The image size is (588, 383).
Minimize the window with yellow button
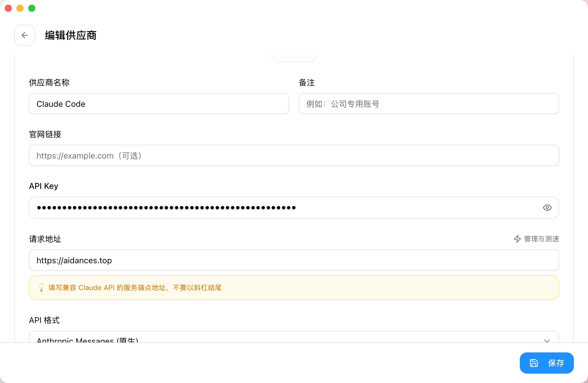(x=20, y=8)
